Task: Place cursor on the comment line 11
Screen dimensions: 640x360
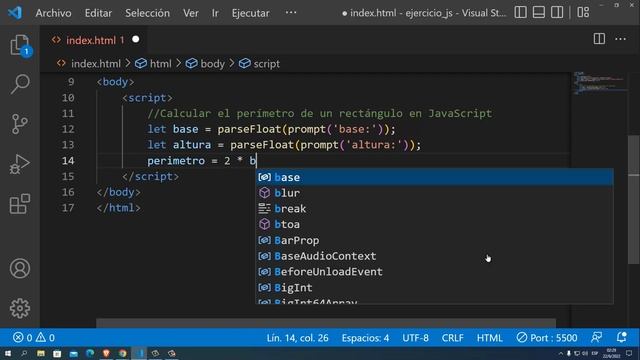Action: pos(320,113)
